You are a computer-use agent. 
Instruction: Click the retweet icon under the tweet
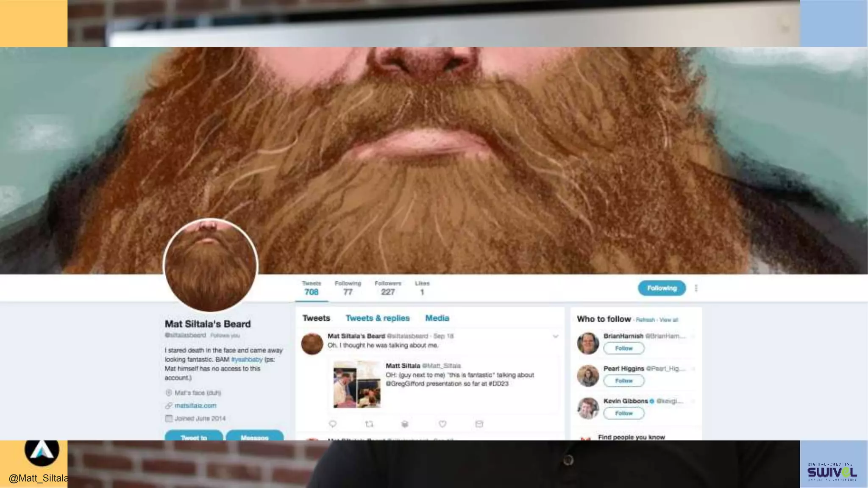pos(369,424)
